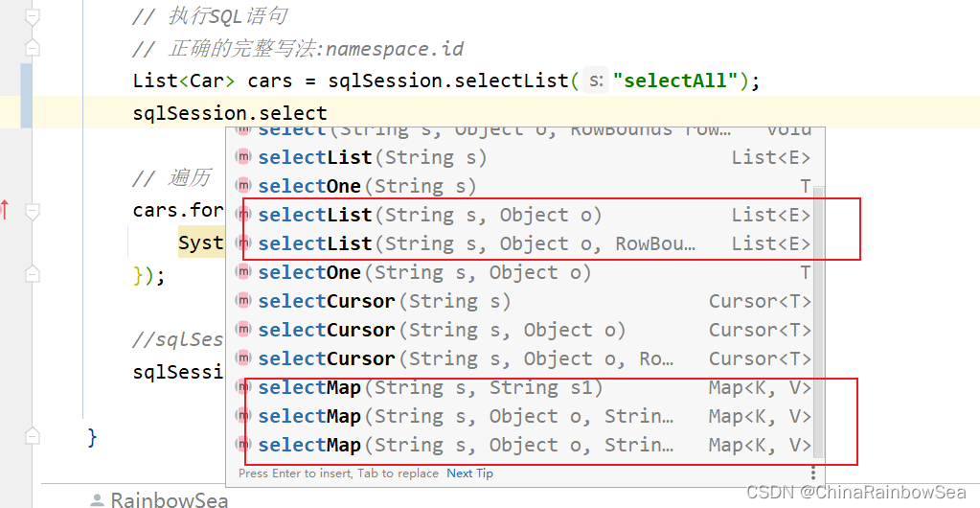
Task: Toggle fold marker at closing brace line
Action: (x=33, y=438)
